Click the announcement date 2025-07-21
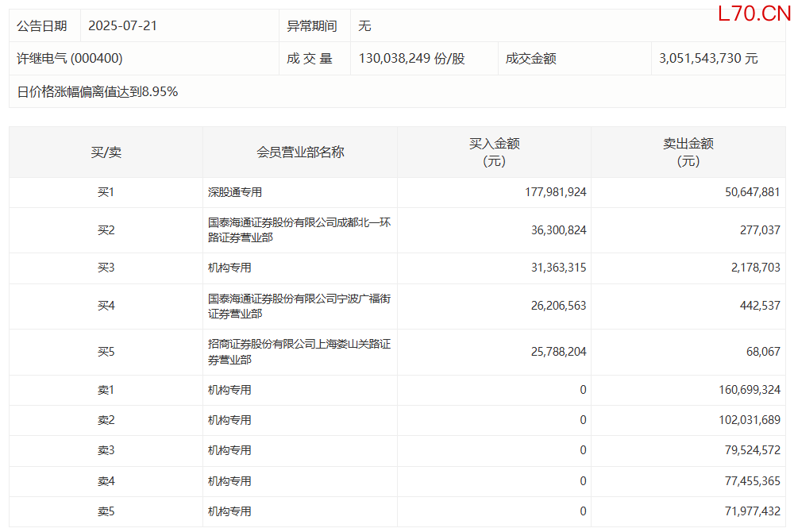Screen dimensions: 794x532 [122, 25]
